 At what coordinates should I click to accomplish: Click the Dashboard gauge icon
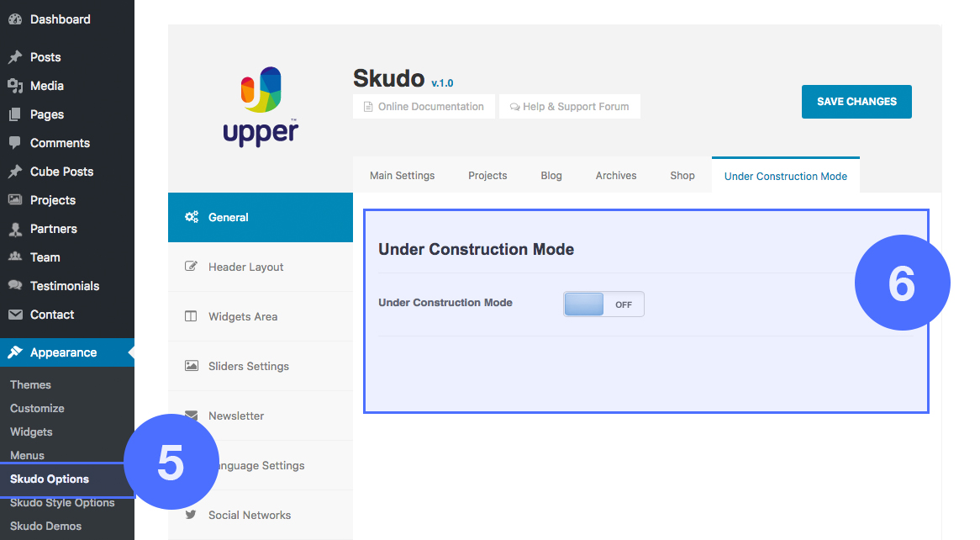(x=15, y=19)
